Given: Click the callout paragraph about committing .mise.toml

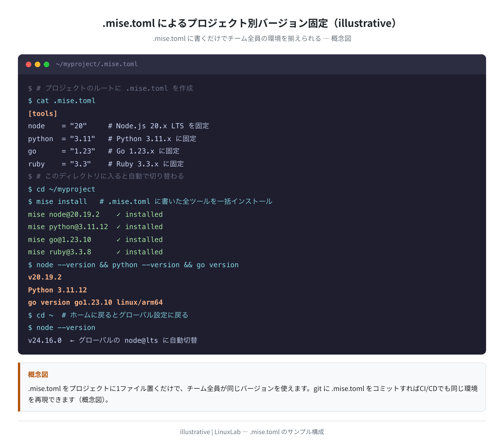Looking at the screenshot, I should (253, 394).
